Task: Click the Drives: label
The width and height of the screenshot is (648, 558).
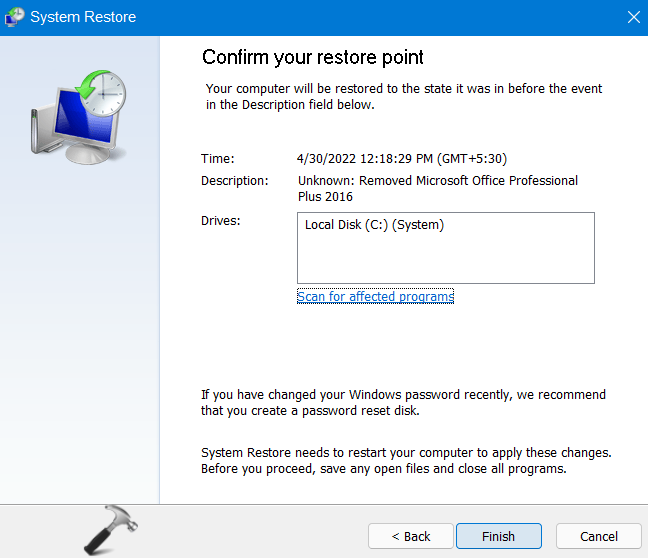Action: pos(221,219)
